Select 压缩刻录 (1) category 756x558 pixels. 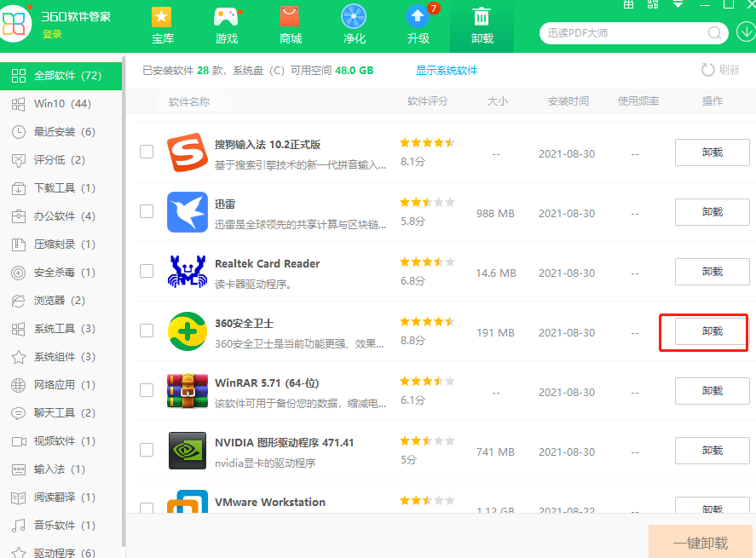pos(61,244)
